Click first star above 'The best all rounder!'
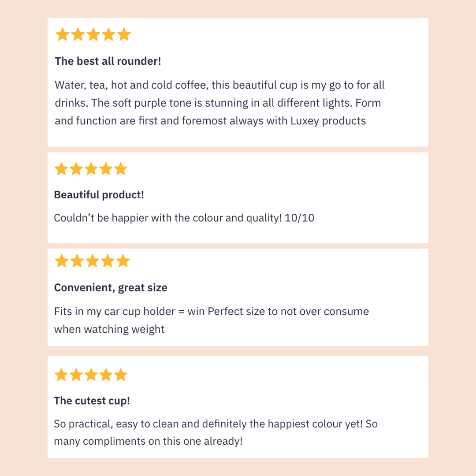This screenshot has height=476, width=476. point(62,34)
